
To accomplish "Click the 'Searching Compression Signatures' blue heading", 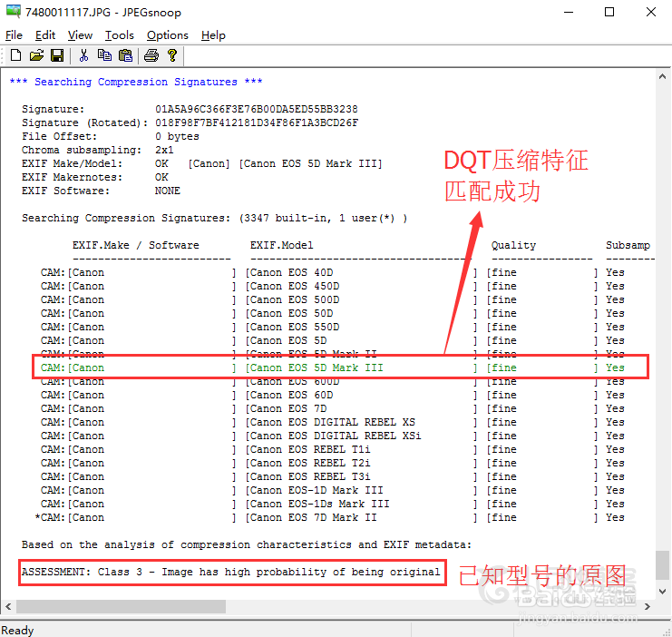I will (x=136, y=82).
